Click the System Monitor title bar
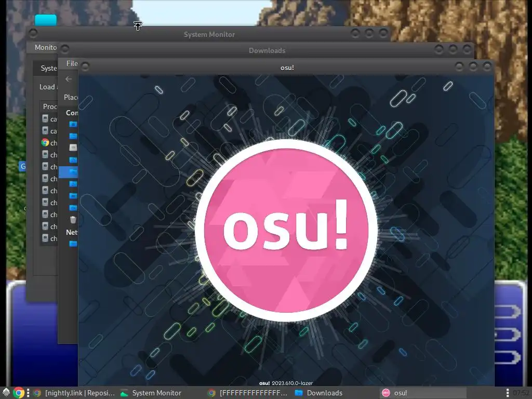Screen dimensions: 532x399 click(209, 34)
